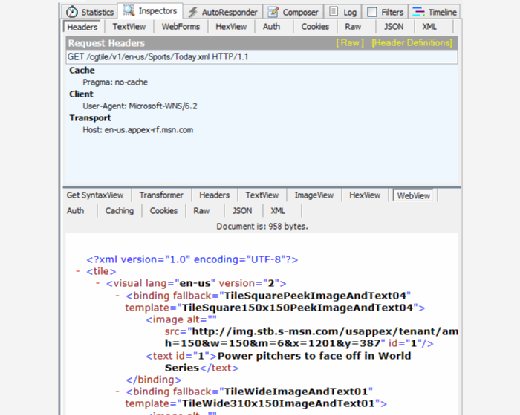
Task: Click the 'Document is: 958 bytes.' text
Action: click(262, 227)
